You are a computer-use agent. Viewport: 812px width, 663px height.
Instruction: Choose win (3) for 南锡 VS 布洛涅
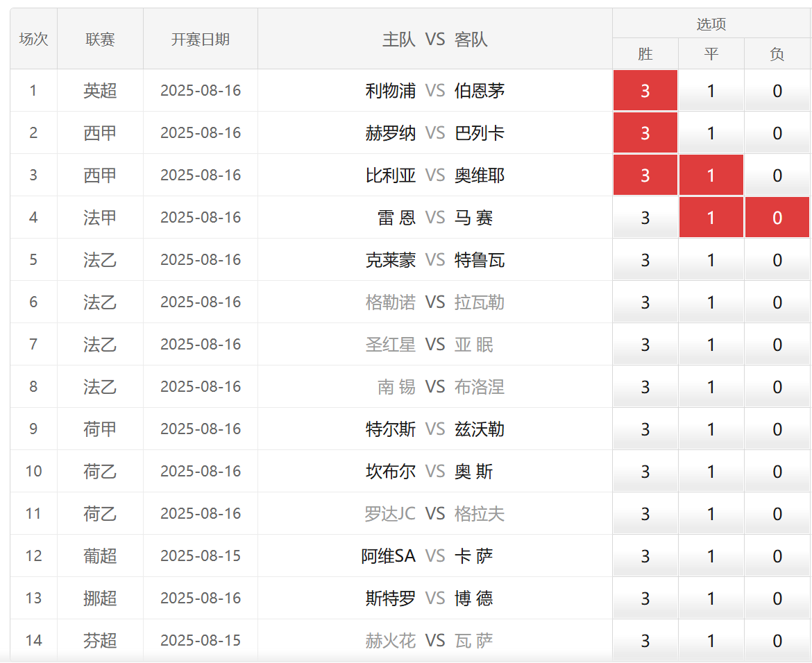click(x=645, y=386)
